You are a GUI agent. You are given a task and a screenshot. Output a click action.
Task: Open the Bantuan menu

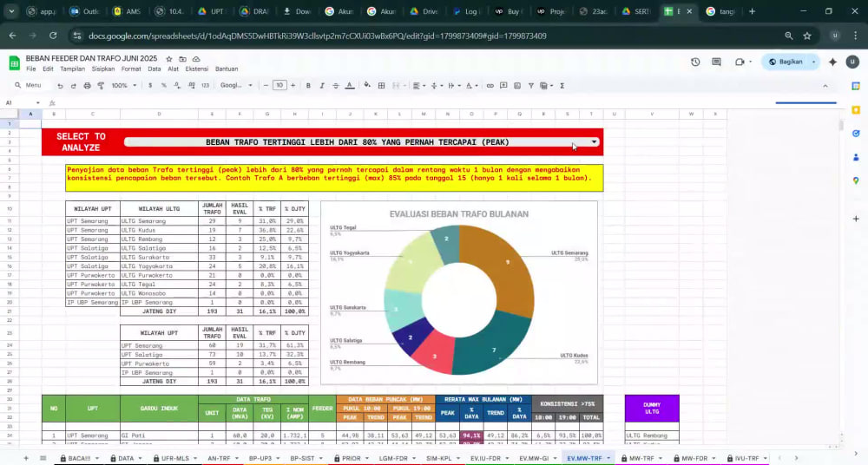(x=227, y=69)
